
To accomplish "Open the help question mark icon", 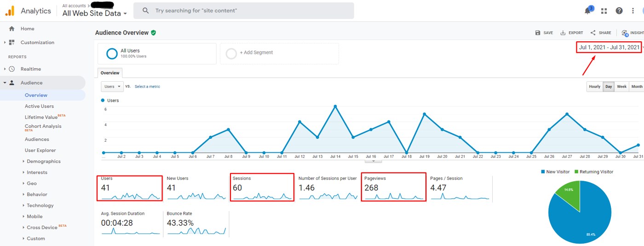I will pyautogui.click(x=619, y=11).
